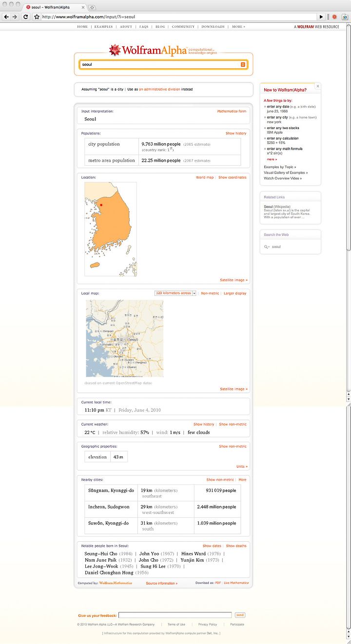This screenshot has width=351, height=644.
Task: Open Satellite image link under Location map
Action: pos(234,281)
